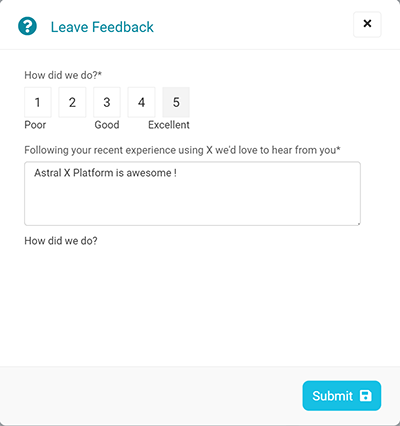Click the Poor rating label
The height and width of the screenshot is (426, 400).
[35, 125]
